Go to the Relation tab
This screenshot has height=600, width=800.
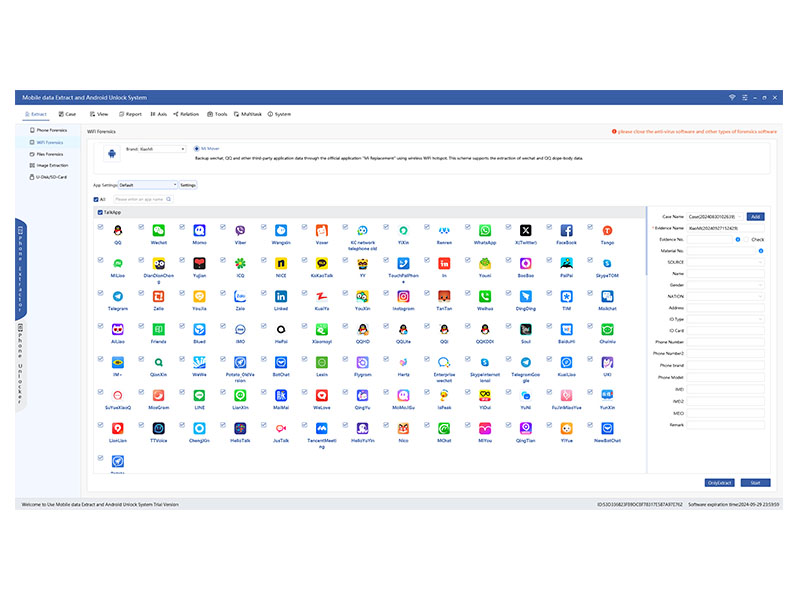click(x=186, y=114)
